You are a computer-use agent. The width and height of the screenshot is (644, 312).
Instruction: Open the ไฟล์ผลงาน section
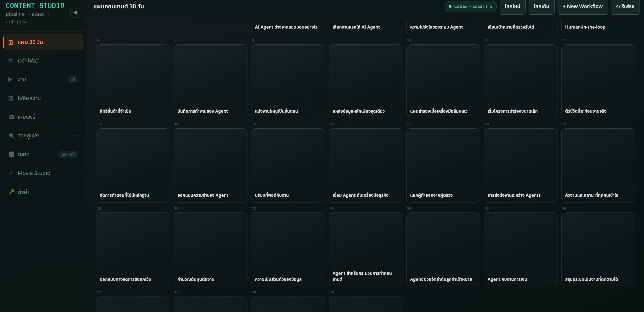(43, 98)
